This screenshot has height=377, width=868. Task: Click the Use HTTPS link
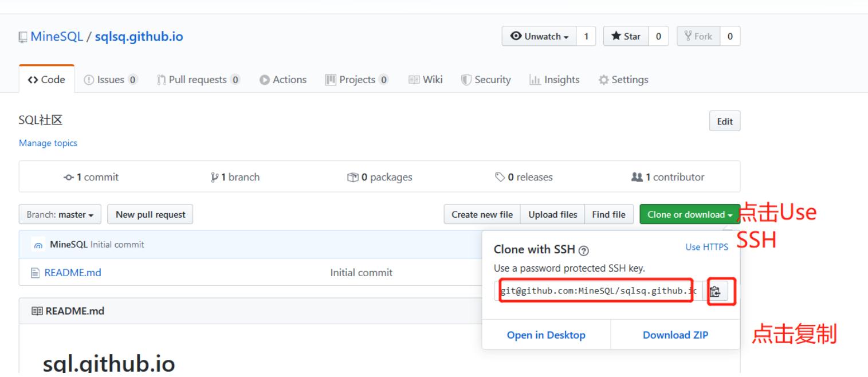(706, 247)
